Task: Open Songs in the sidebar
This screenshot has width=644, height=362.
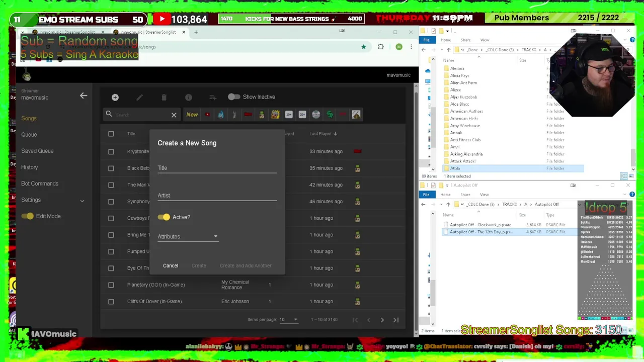Action: (x=29, y=118)
